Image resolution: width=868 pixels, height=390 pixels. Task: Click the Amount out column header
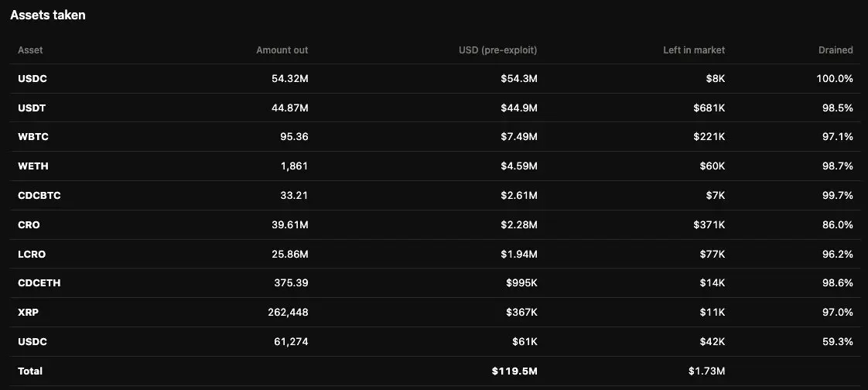click(x=282, y=50)
